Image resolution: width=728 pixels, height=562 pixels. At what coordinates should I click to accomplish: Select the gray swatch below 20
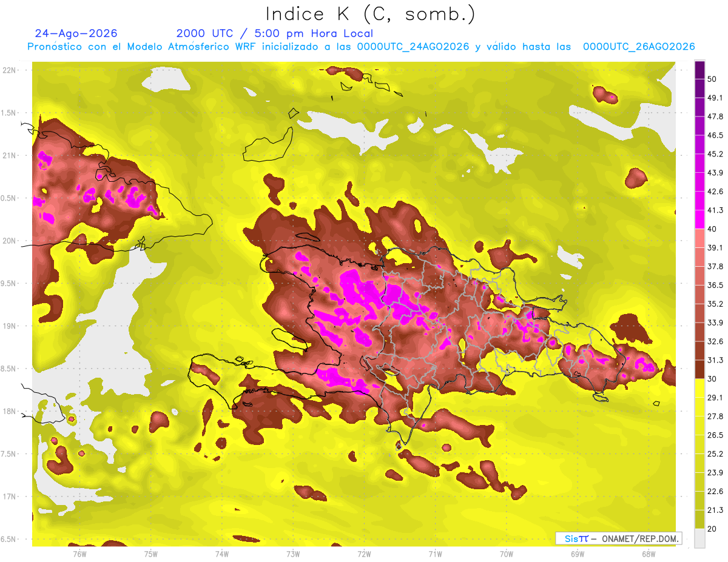(699, 538)
